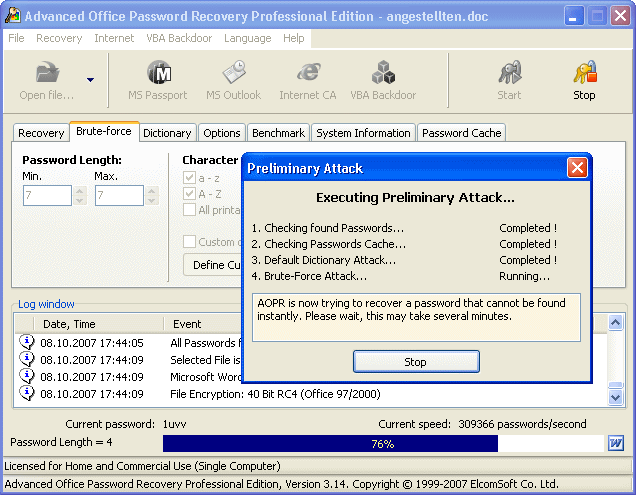Show the System Information tab
The width and height of the screenshot is (636, 495).
[363, 133]
